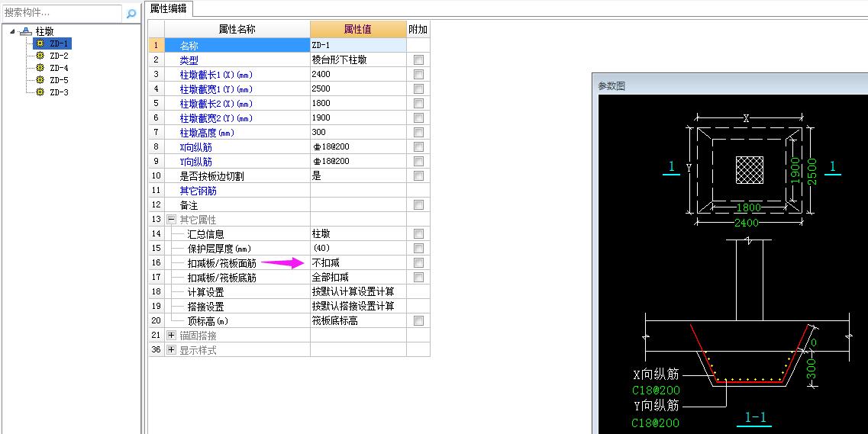The width and height of the screenshot is (868, 434).
Task: Select the 计算设置 value cell
Action: 358,292
